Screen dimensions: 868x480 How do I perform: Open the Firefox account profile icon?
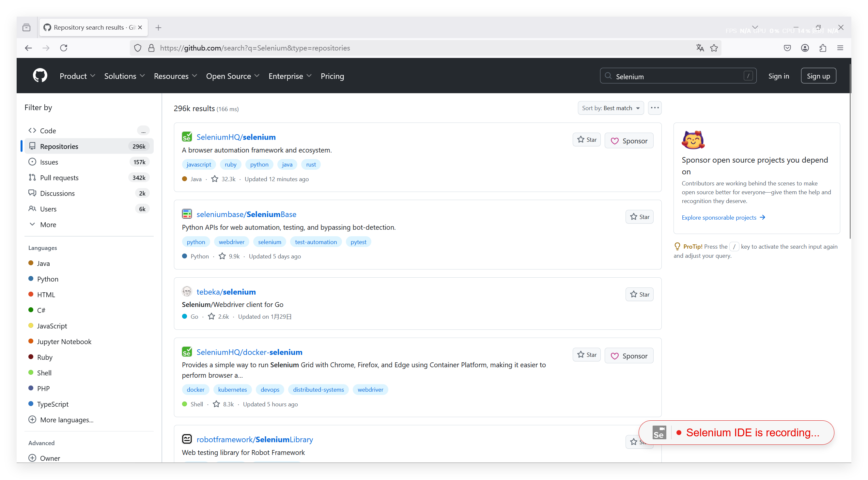(805, 48)
